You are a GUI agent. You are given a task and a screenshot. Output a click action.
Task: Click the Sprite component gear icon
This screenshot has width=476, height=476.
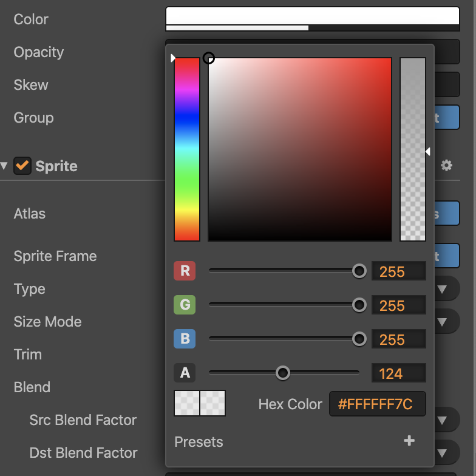446,165
